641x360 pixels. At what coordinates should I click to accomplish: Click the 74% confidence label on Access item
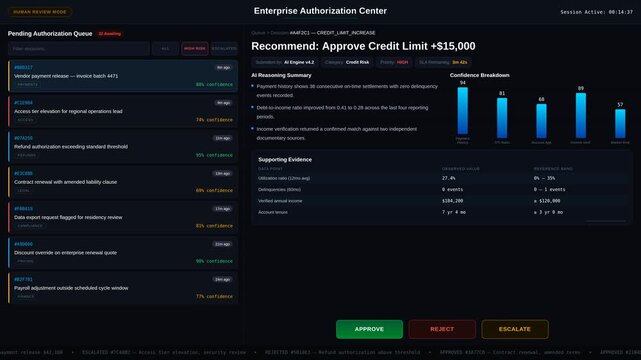[214, 120]
